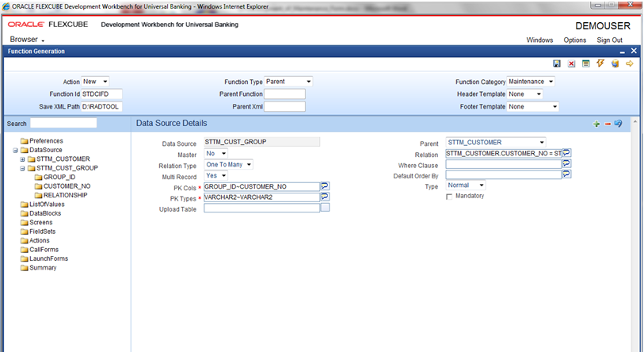644x352 pixels.
Task: Open the Type dropdown showing Normal
Action: click(x=466, y=186)
